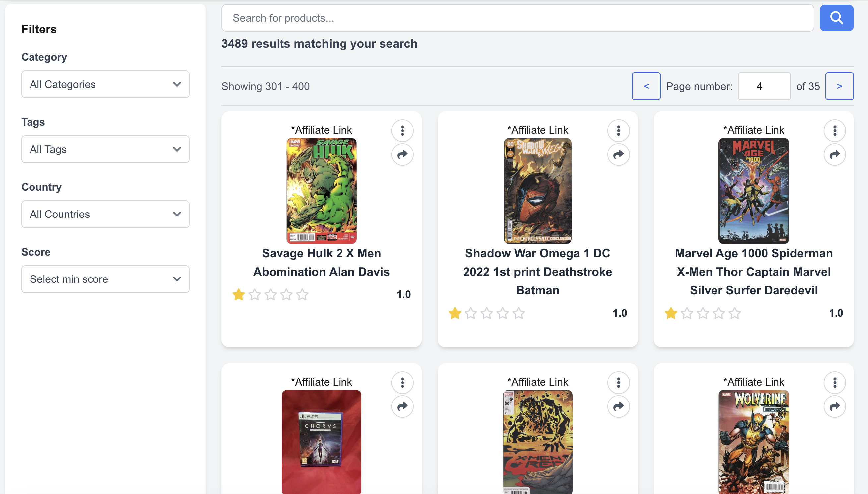Click the filled star on Savage Hulk rating
868x494 pixels.
238,294
